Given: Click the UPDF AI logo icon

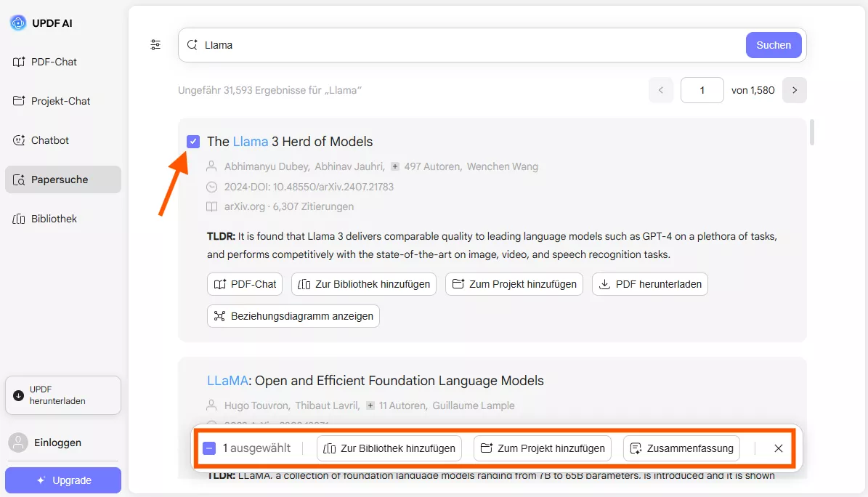Looking at the screenshot, I should [x=17, y=23].
